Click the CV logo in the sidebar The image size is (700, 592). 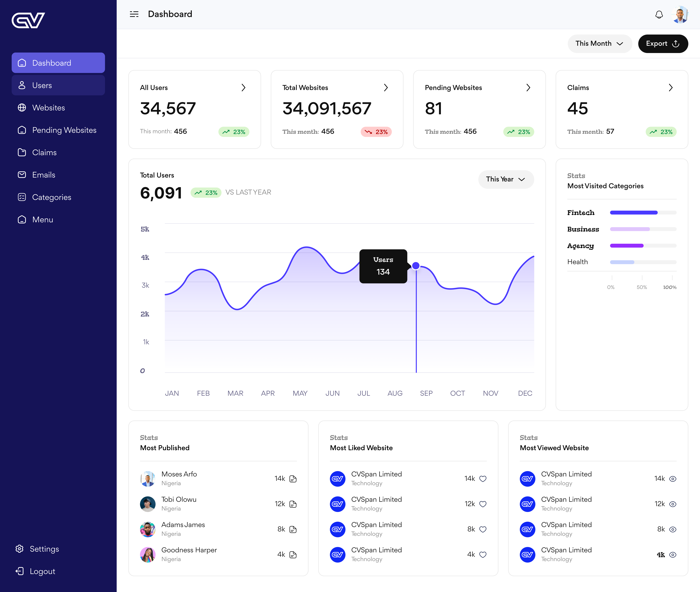[28, 20]
